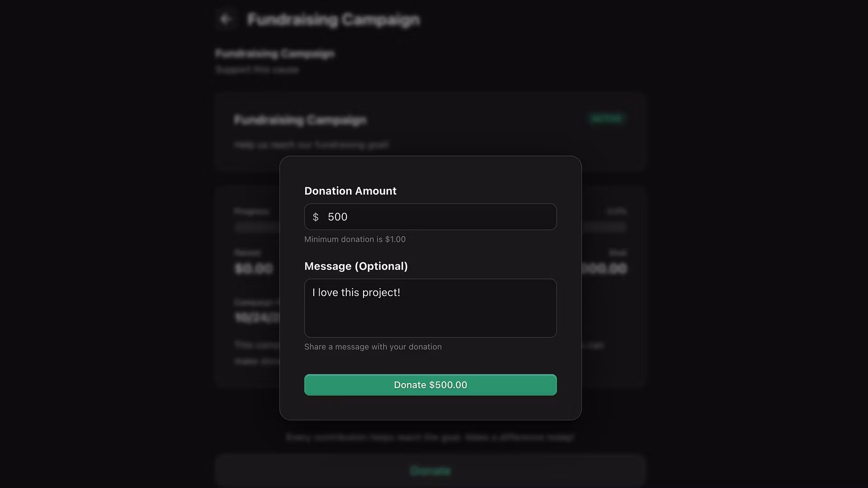Click the back arrow icon
The image size is (868, 488).
coord(226,19)
